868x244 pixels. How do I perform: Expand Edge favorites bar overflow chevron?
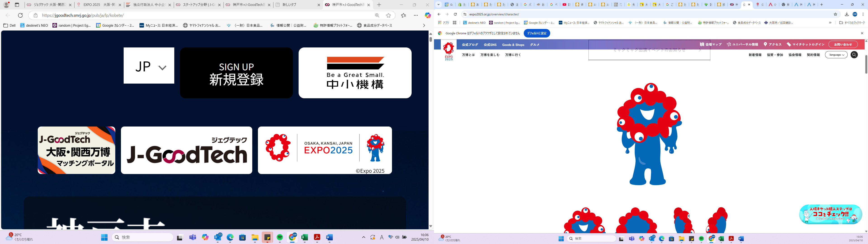(424, 25)
